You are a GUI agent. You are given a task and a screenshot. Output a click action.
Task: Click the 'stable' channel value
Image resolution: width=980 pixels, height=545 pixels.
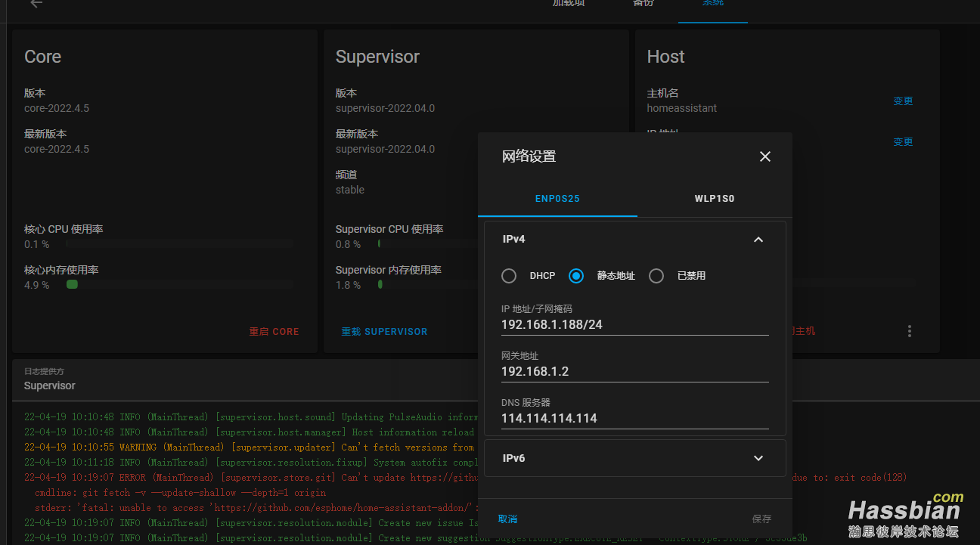350,190
